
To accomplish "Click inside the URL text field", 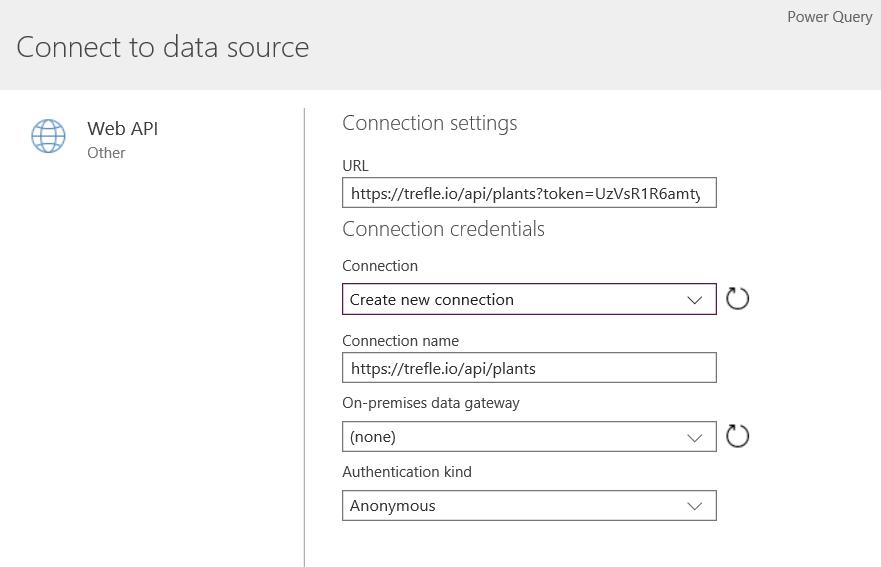I will click(528, 193).
